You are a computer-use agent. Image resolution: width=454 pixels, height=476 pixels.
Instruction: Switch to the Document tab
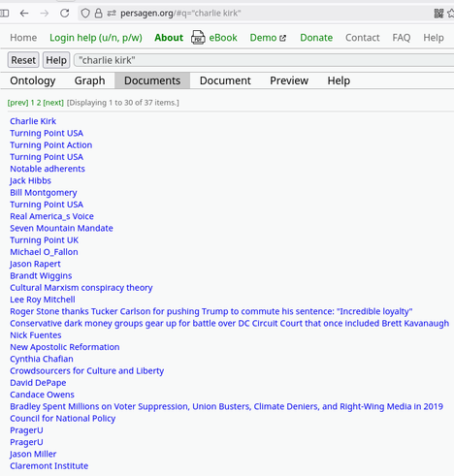point(225,80)
